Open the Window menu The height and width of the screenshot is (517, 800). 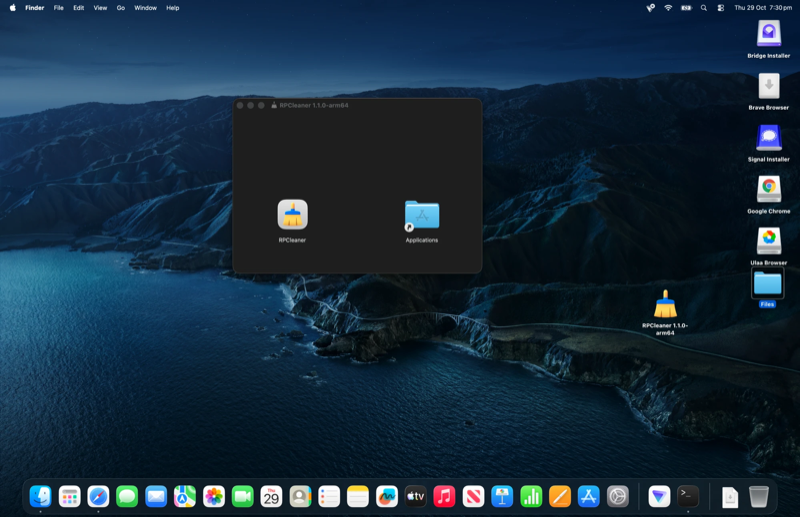pyautogui.click(x=145, y=8)
